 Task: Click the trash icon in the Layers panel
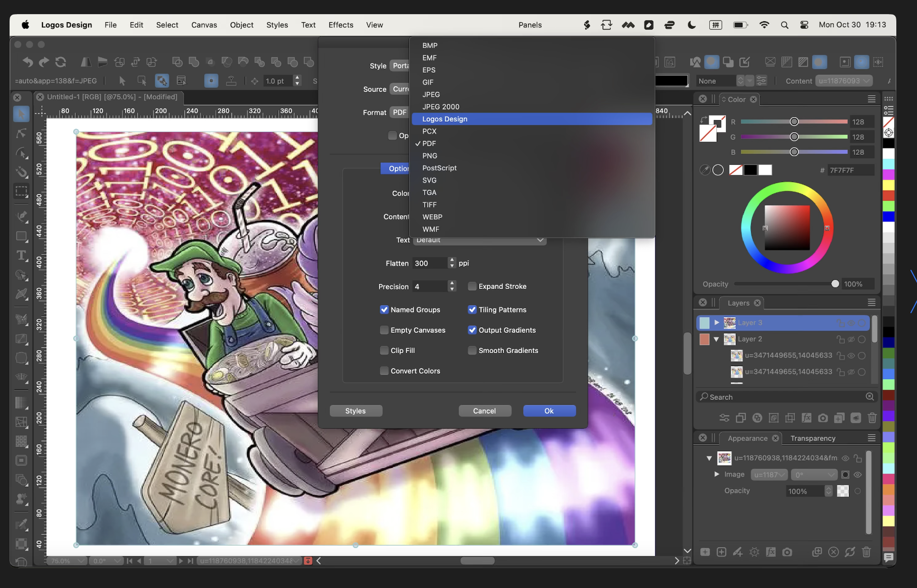coord(872,418)
